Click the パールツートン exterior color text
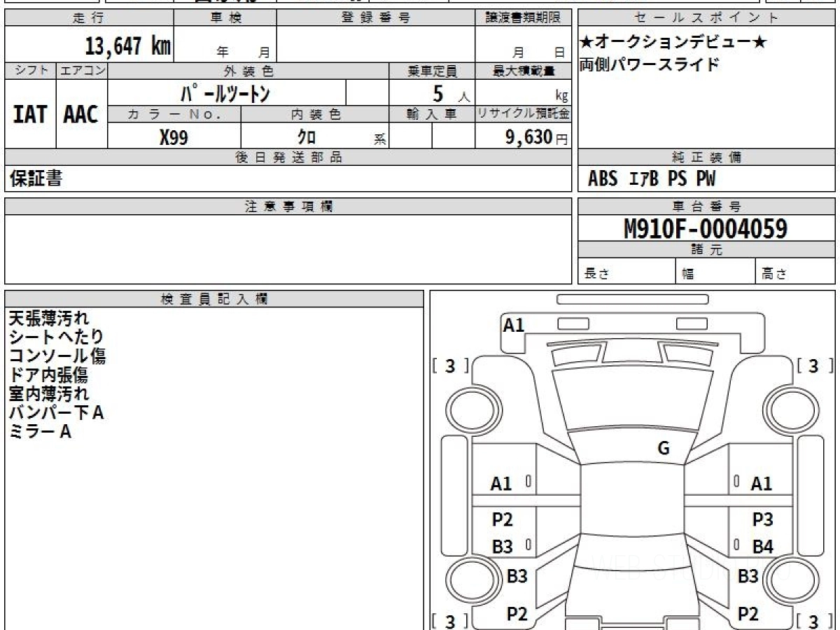Screen dimensions: 840x630 click(225, 93)
